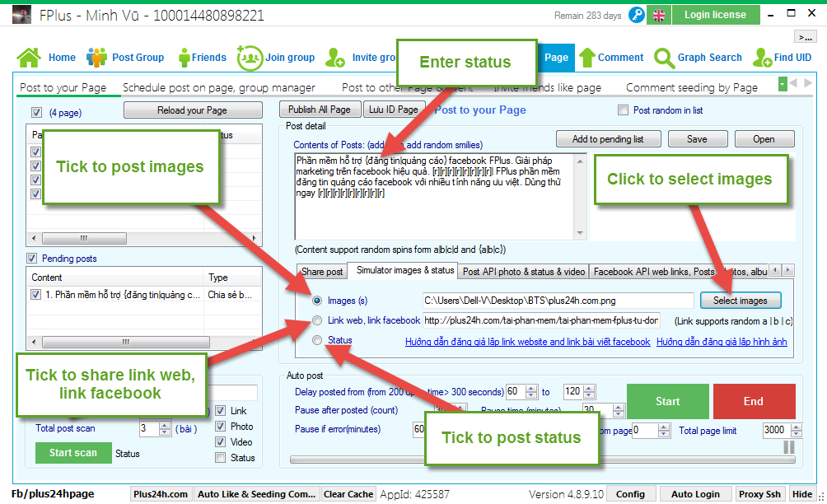827x504 pixels.
Task: Click the blue key license icon
Action: [637, 15]
